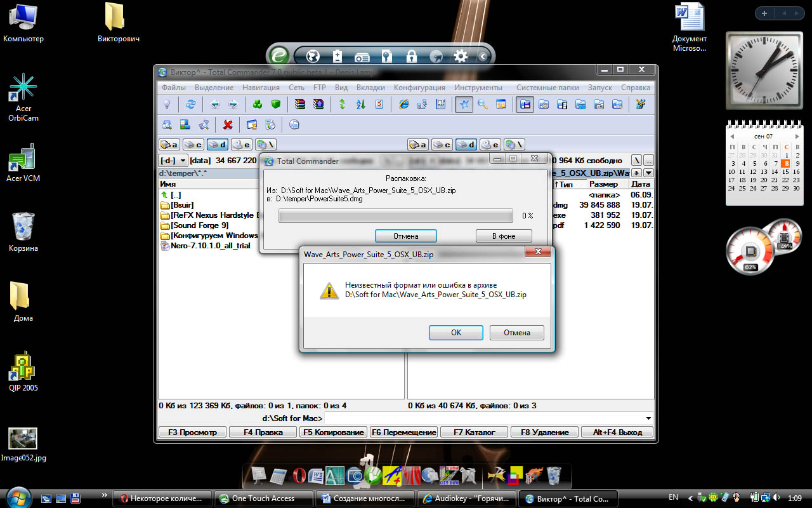Open the Конфигурация menu
This screenshot has width=812, height=508.
point(419,88)
